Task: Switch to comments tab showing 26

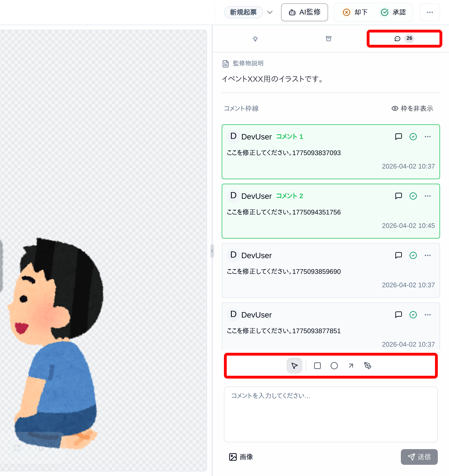Action: [x=404, y=39]
